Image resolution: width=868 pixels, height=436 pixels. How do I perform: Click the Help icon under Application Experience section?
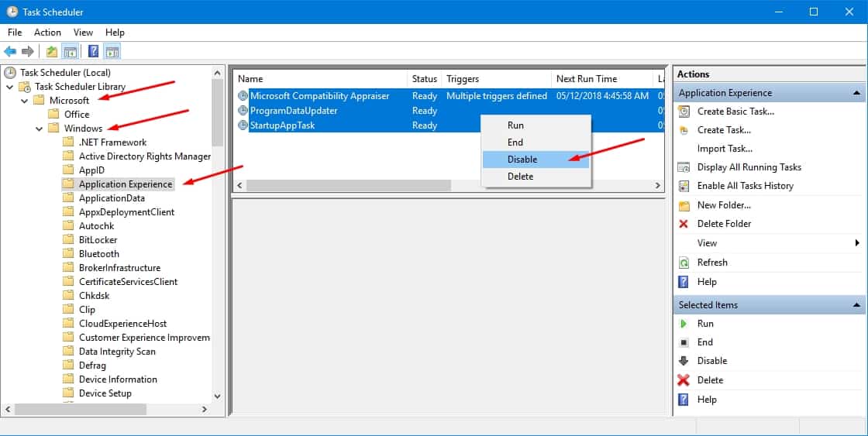click(x=684, y=282)
